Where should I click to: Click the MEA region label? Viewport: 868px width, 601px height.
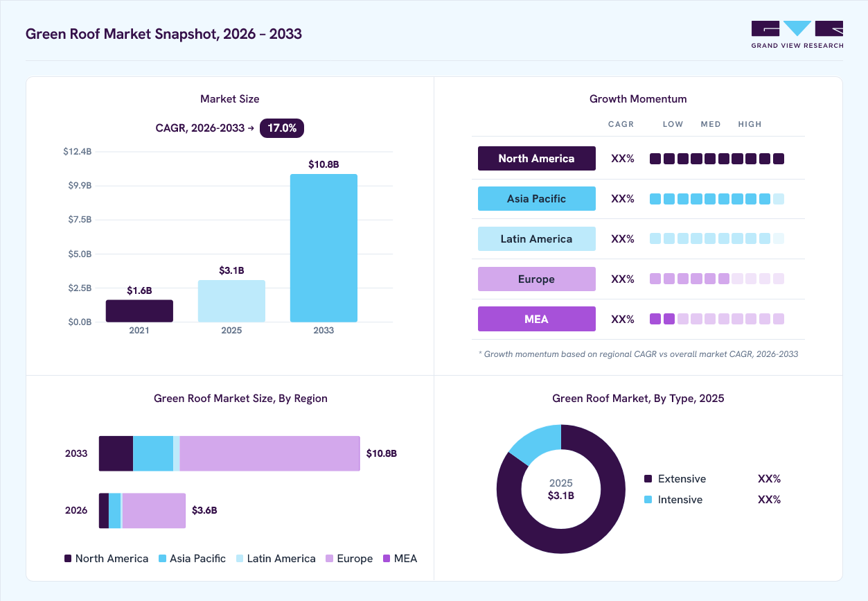537,319
